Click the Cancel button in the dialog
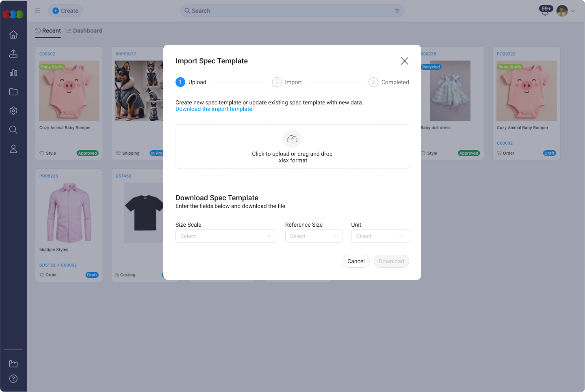The image size is (585, 392). [356, 261]
